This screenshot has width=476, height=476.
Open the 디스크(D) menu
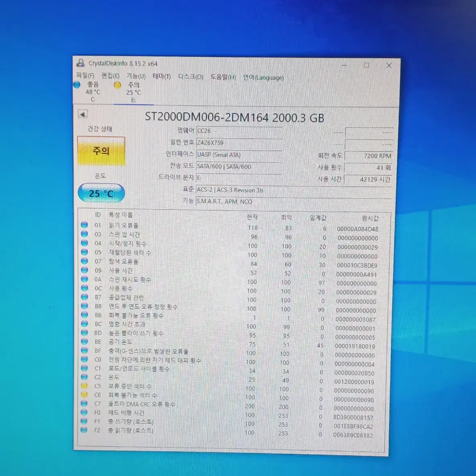(190, 76)
